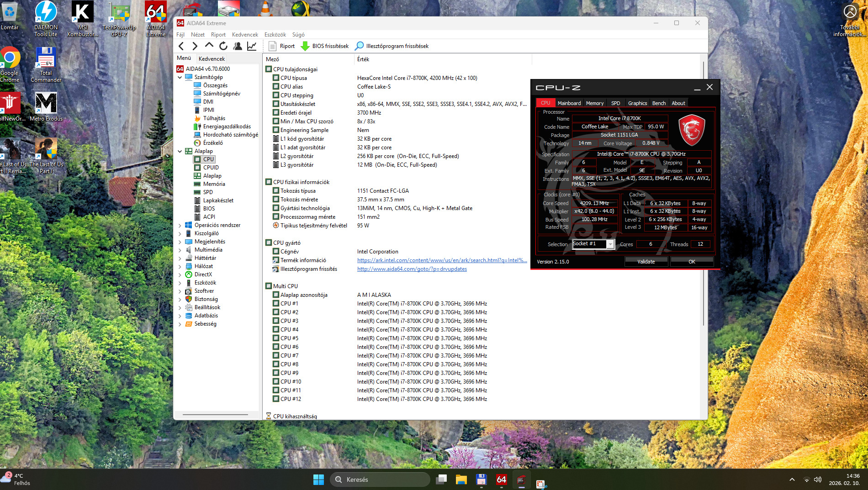The width and height of the screenshot is (868, 490).
Task: Switch to CPU-Z Graphics tab
Action: [x=637, y=103]
